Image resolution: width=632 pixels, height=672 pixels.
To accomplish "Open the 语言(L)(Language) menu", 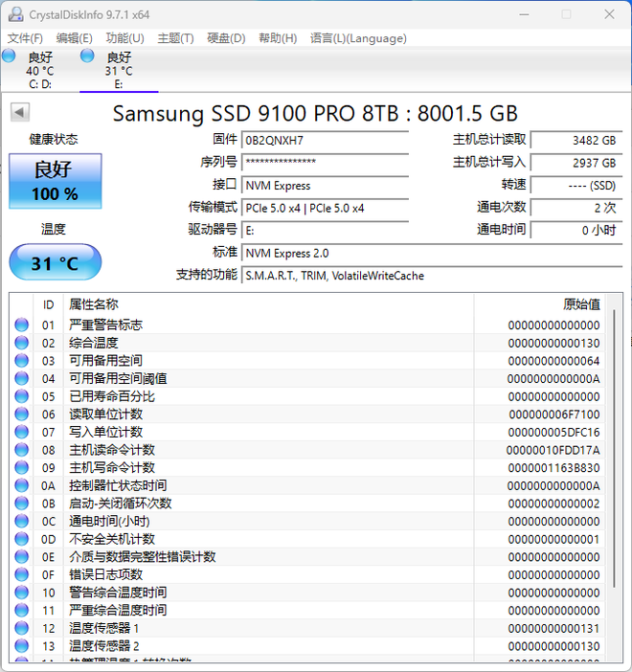I will pyautogui.click(x=358, y=38).
